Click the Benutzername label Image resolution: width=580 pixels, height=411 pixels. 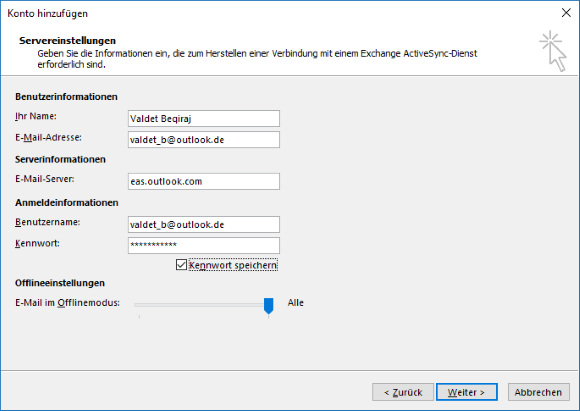[x=47, y=222]
